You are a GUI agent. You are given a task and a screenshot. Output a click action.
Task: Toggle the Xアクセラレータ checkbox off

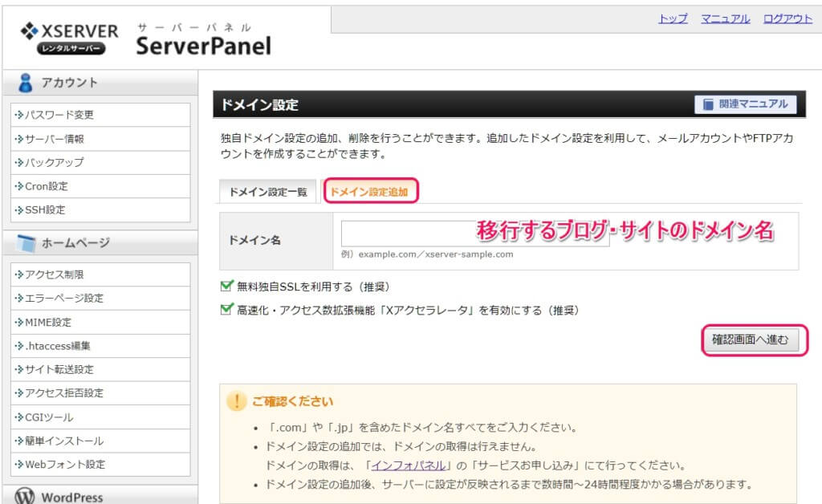tap(226, 310)
